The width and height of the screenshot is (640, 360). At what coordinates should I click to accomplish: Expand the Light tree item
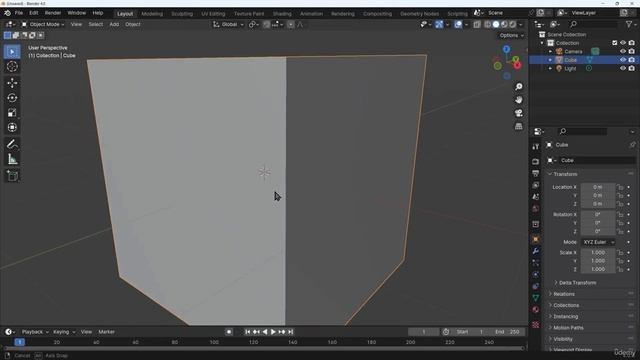click(550, 69)
